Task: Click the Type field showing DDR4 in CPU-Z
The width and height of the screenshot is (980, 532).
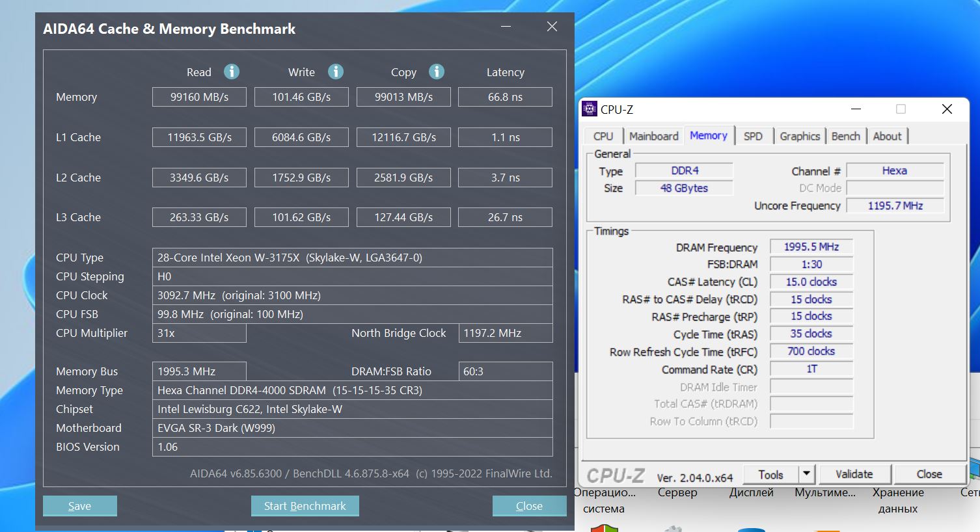Action: coord(685,170)
